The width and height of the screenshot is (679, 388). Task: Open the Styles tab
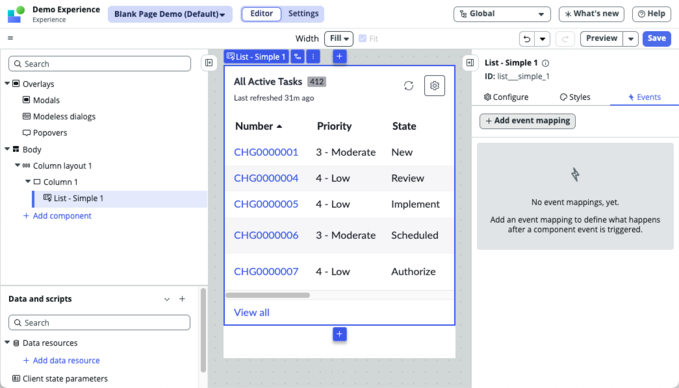pos(575,97)
